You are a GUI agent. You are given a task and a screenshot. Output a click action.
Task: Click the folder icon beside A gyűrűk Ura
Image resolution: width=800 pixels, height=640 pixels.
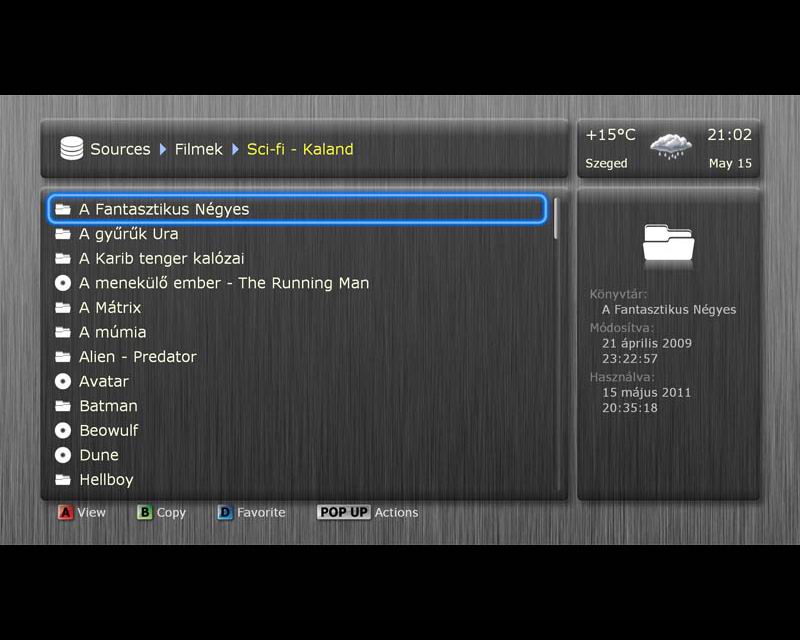point(63,234)
